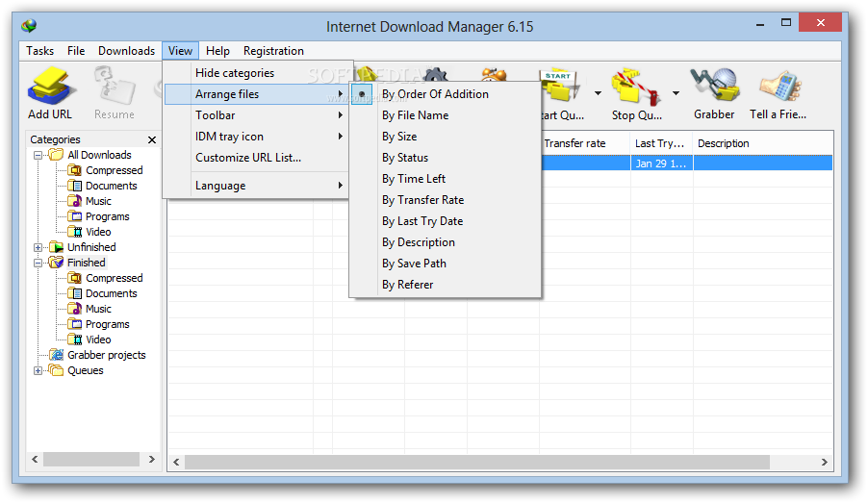Open the Stop Queue dropdown arrow

pyautogui.click(x=676, y=93)
